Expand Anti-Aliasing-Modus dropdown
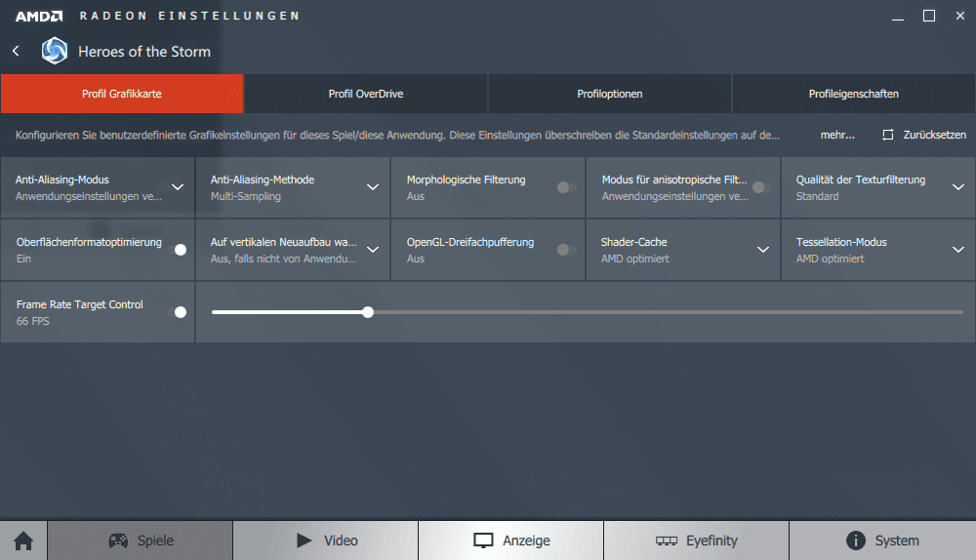The image size is (976, 560). 178,187
